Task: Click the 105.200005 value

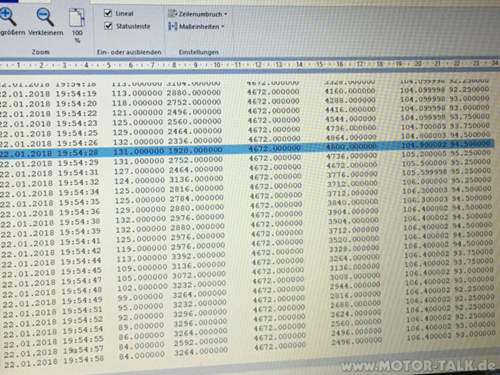Action: (x=424, y=154)
